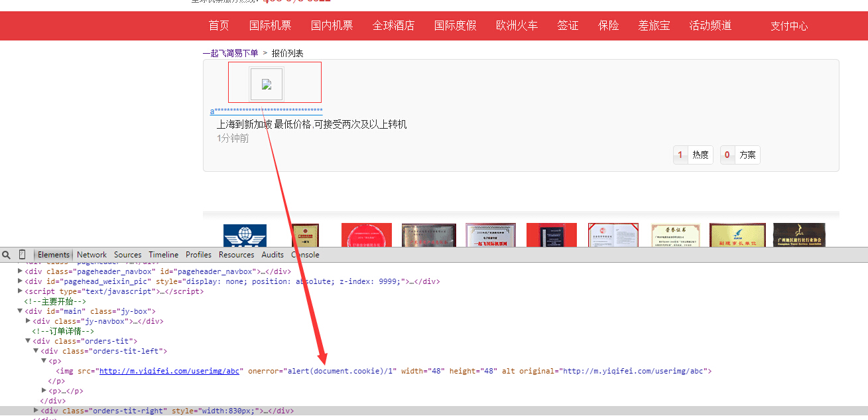Click the img src URL link in DOM
868x420 pixels.
coord(169,371)
